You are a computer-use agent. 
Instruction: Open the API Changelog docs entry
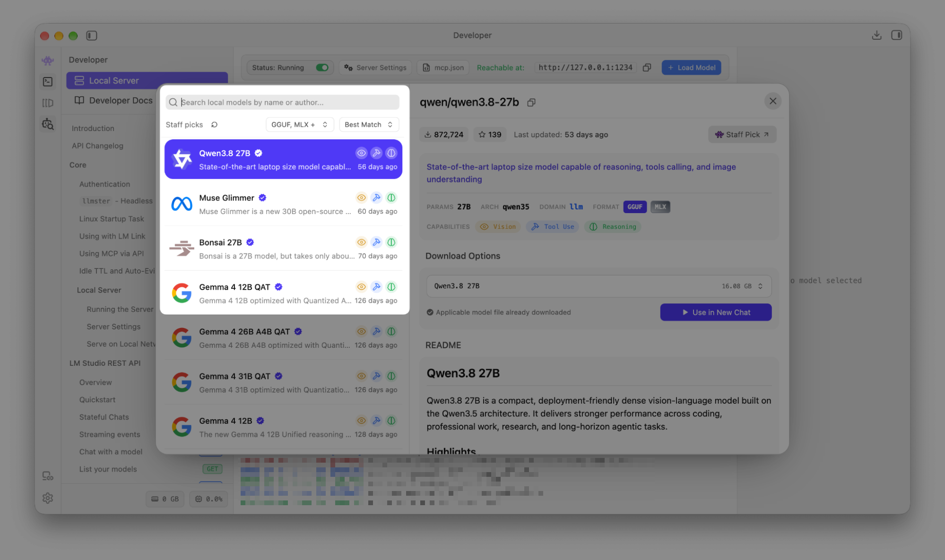[97, 146]
